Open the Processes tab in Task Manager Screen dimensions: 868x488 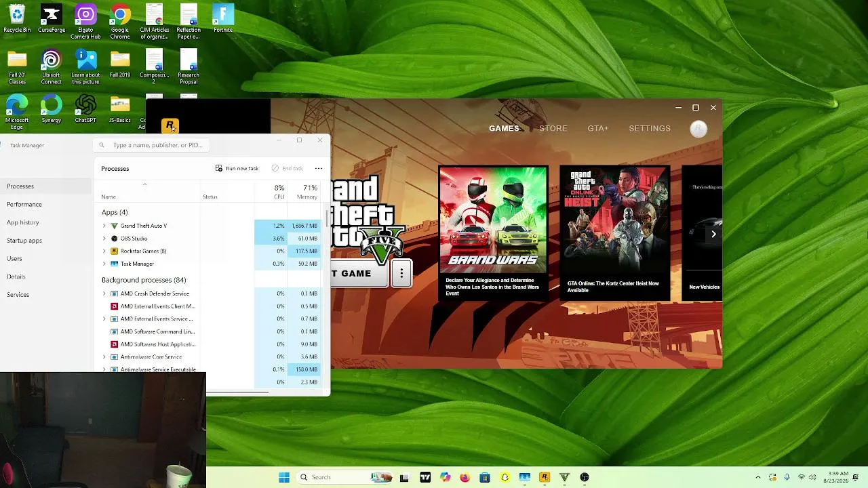click(45, 186)
